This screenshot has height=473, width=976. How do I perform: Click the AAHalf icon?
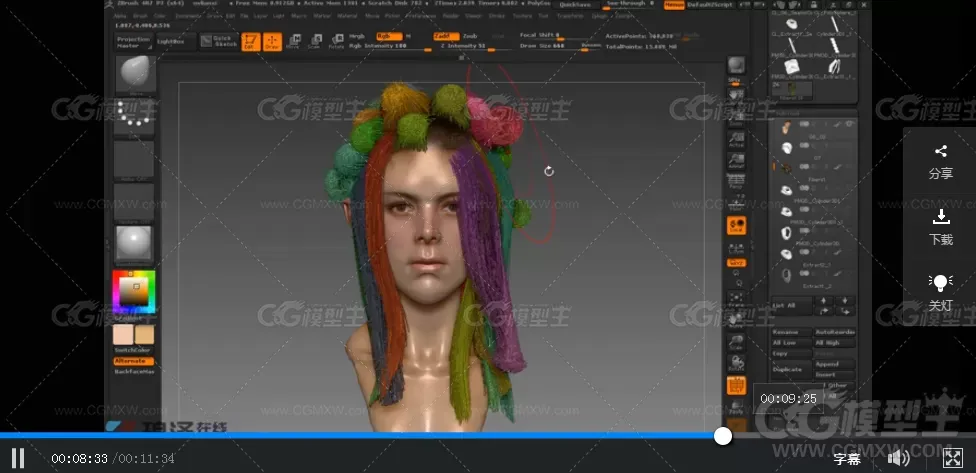736,161
